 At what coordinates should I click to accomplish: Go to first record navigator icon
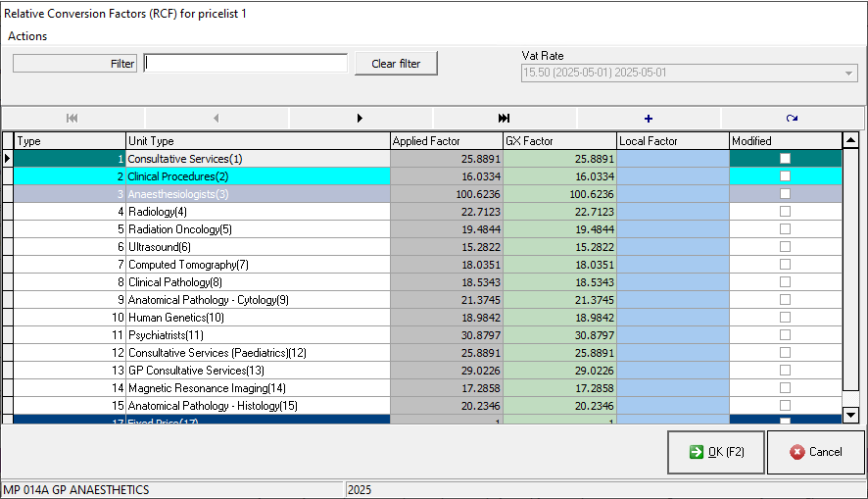click(72, 118)
